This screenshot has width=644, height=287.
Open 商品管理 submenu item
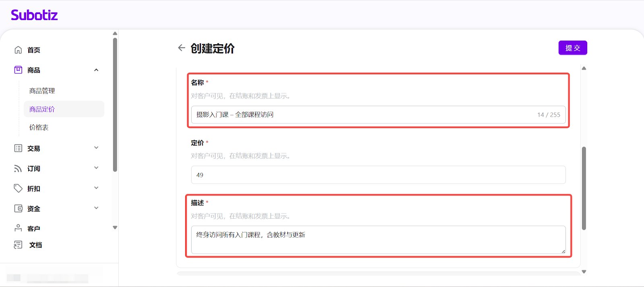tap(42, 91)
